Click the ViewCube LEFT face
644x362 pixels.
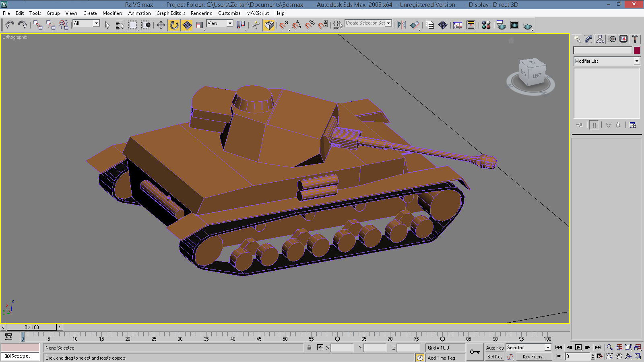click(x=537, y=76)
